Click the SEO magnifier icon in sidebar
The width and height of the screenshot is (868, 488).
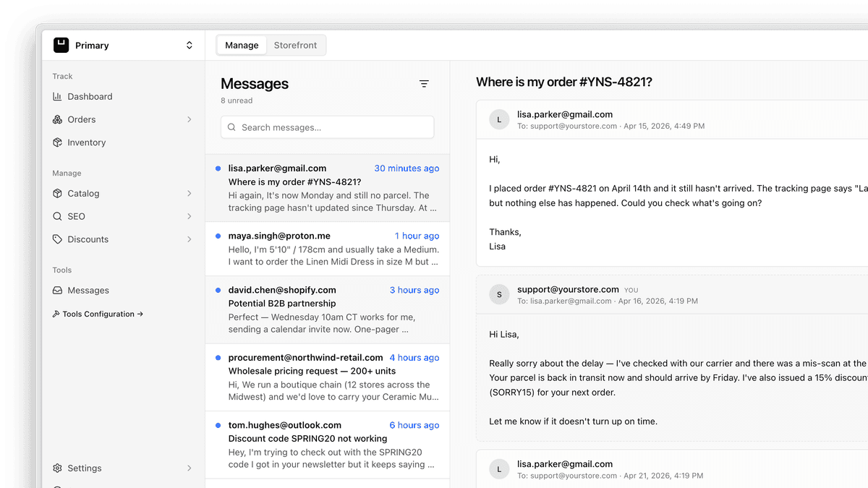pos(58,217)
